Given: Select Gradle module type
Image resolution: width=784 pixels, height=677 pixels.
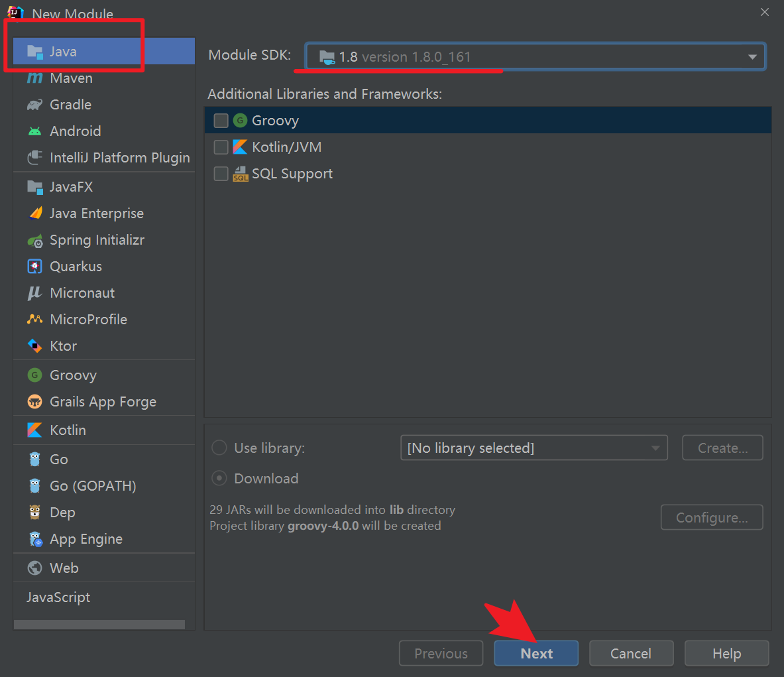Looking at the screenshot, I should 105,105.
